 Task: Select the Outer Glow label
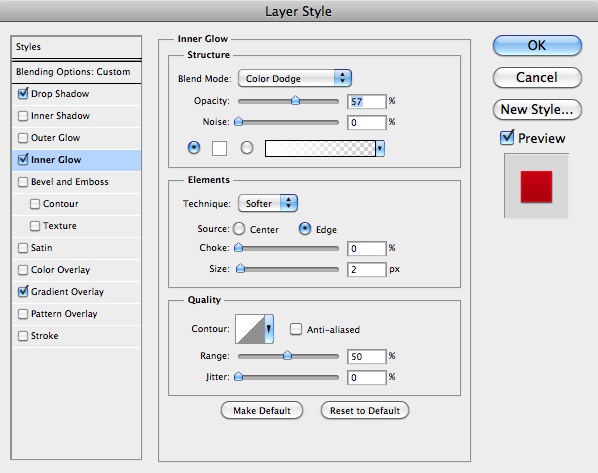(56, 138)
